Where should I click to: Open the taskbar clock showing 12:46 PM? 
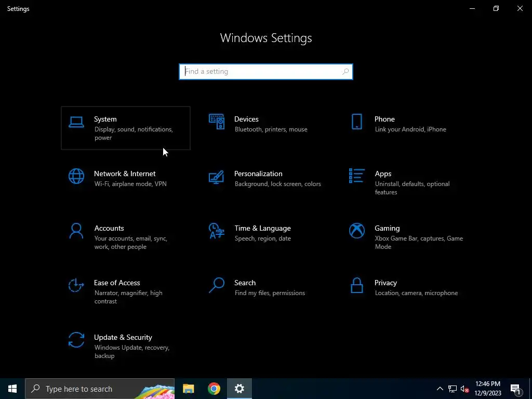click(x=487, y=389)
